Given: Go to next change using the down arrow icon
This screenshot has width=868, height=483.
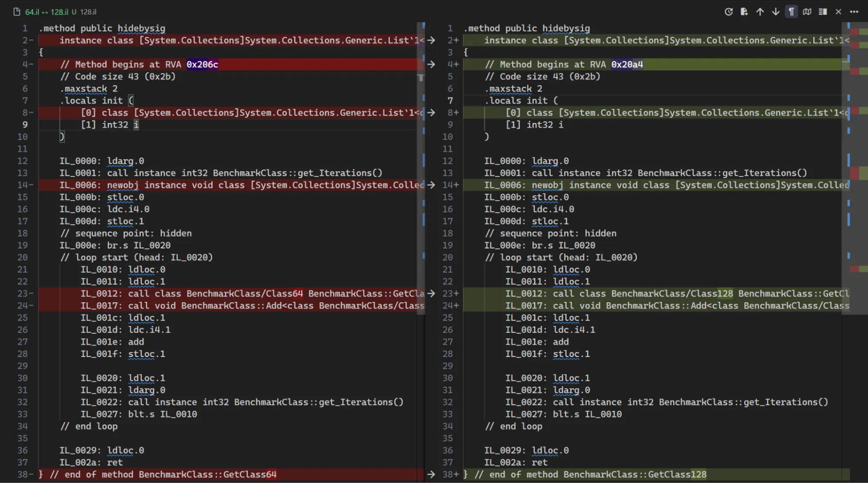Looking at the screenshot, I should [775, 12].
